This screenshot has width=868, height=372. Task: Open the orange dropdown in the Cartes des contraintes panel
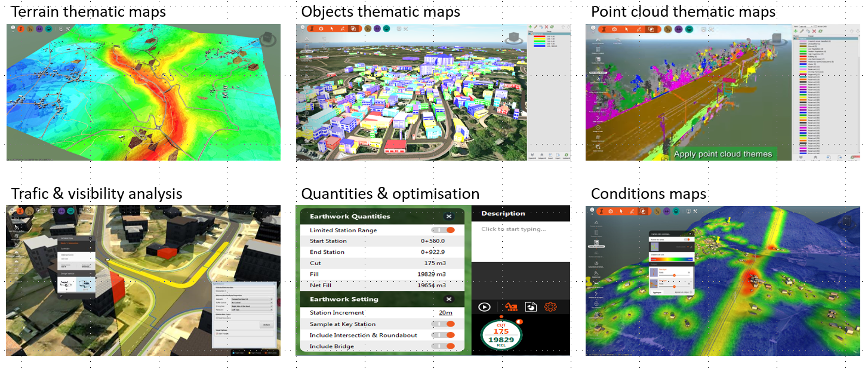coord(688,247)
